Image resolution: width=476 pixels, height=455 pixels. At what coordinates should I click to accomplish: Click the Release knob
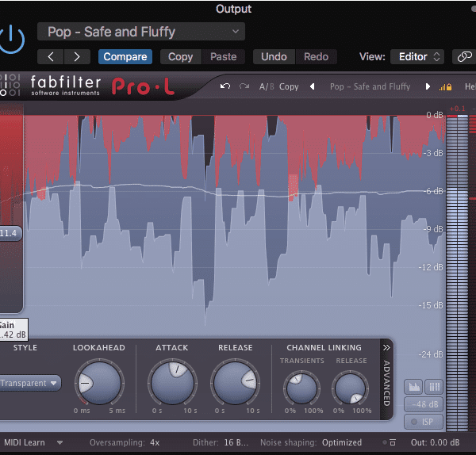coord(235,383)
